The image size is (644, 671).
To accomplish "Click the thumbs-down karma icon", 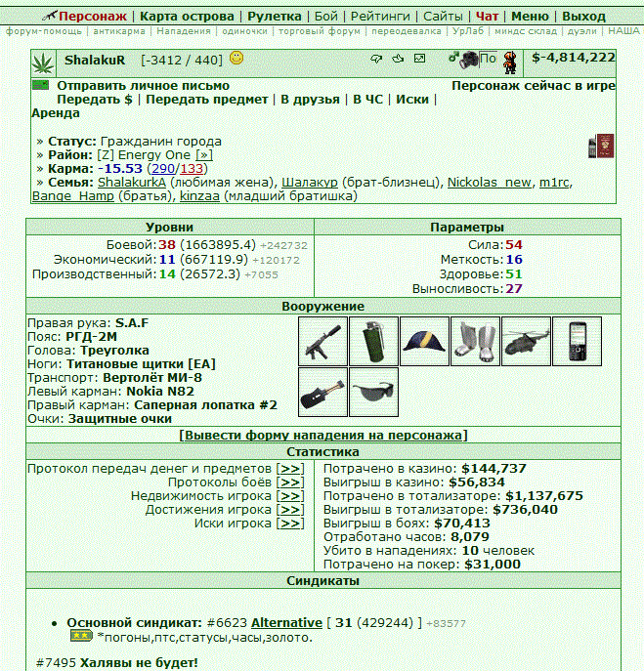I will (376, 59).
